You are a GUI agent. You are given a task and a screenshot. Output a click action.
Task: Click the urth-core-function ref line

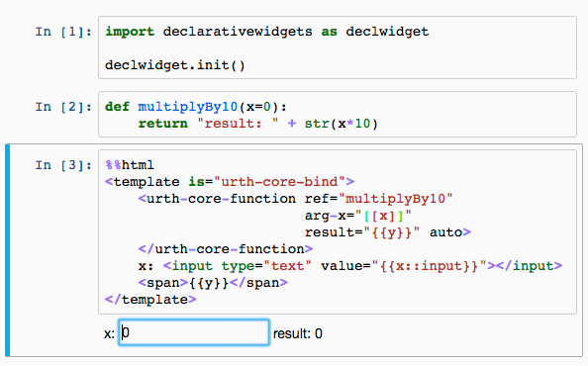click(296, 199)
